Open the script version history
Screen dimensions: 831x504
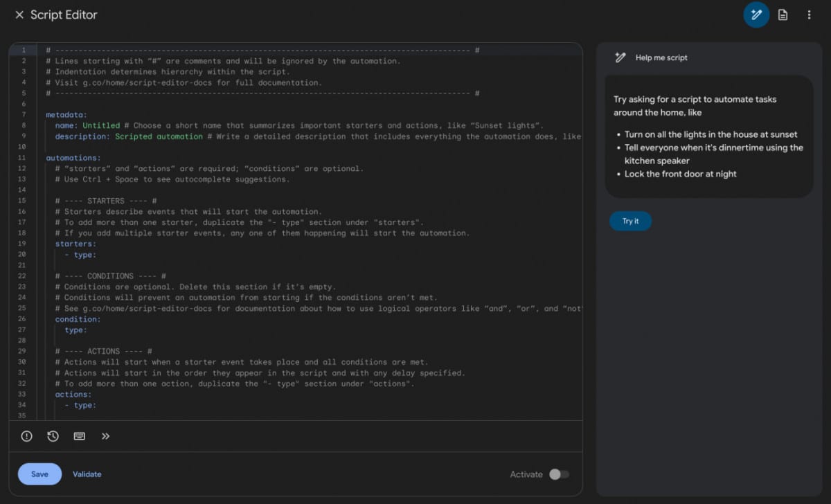[x=53, y=436]
